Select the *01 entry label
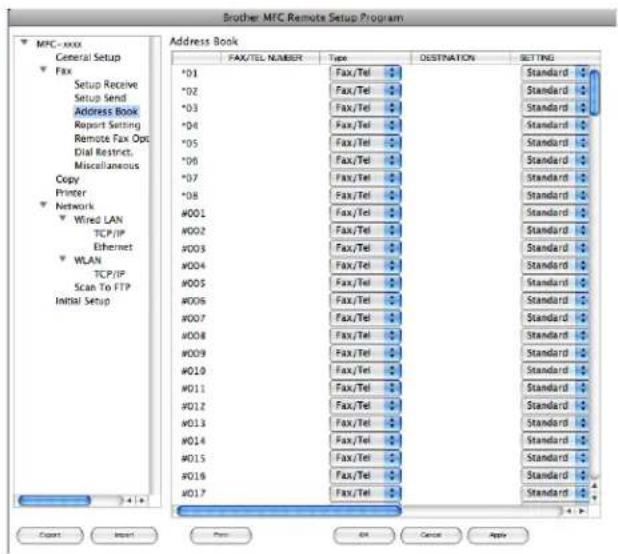 coord(190,73)
